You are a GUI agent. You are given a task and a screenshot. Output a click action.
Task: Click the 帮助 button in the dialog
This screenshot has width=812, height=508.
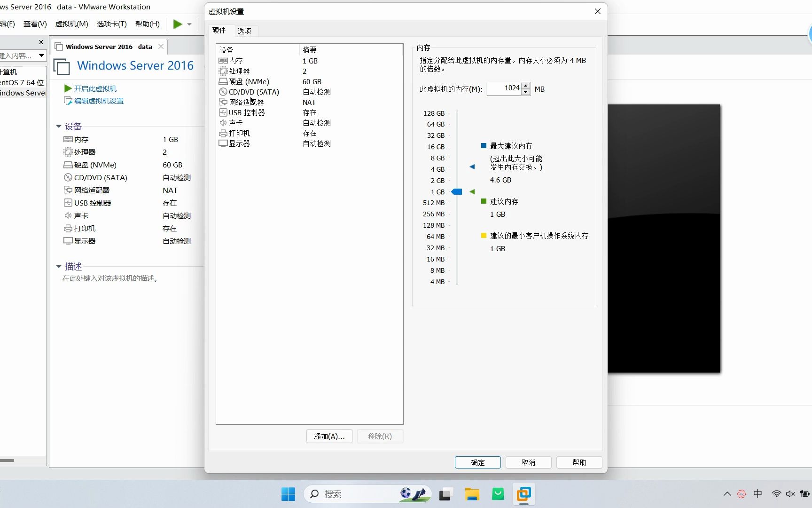coord(579,462)
